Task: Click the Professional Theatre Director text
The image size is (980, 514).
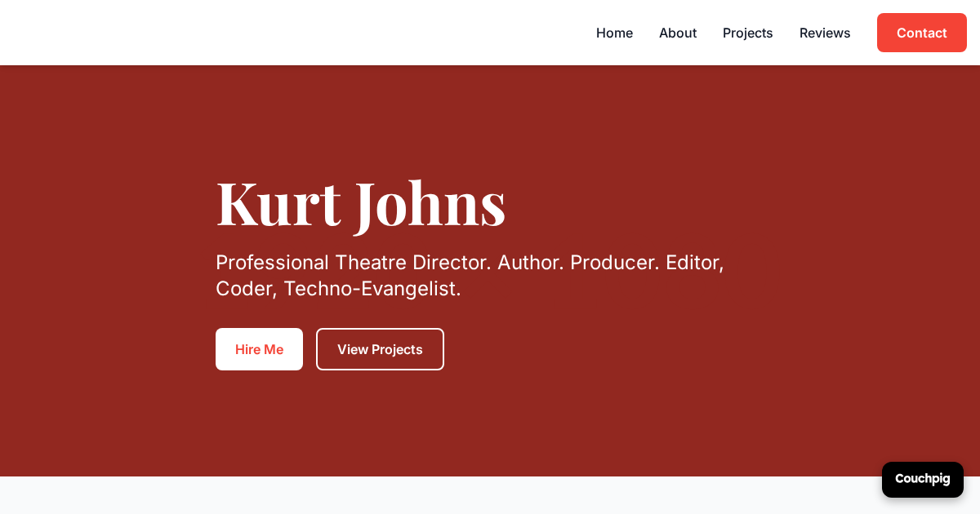Action: (353, 263)
